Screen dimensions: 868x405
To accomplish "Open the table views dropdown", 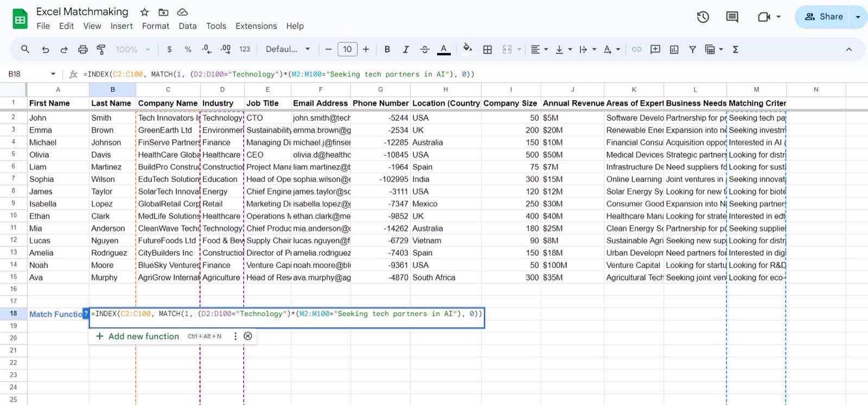I will coord(714,49).
